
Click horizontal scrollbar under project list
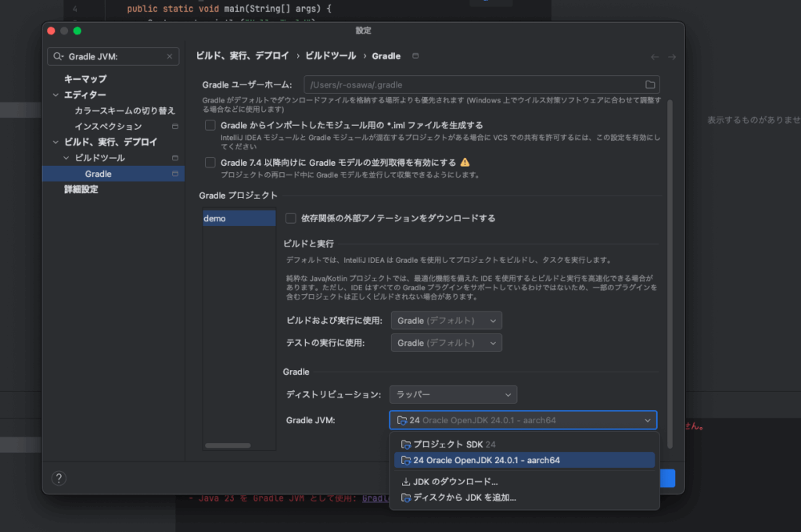click(x=228, y=446)
